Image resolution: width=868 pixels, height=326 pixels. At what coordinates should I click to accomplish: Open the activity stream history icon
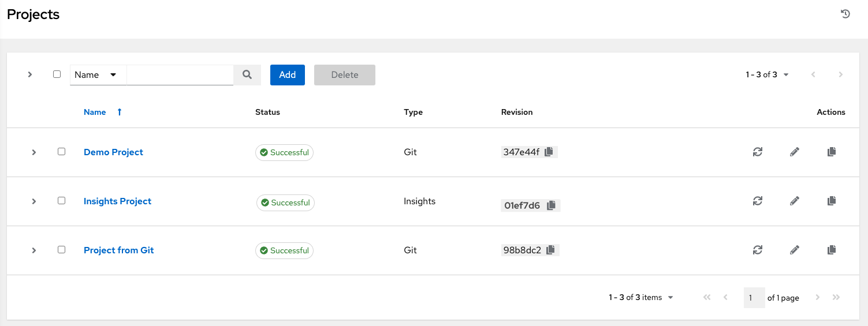pos(845,14)
